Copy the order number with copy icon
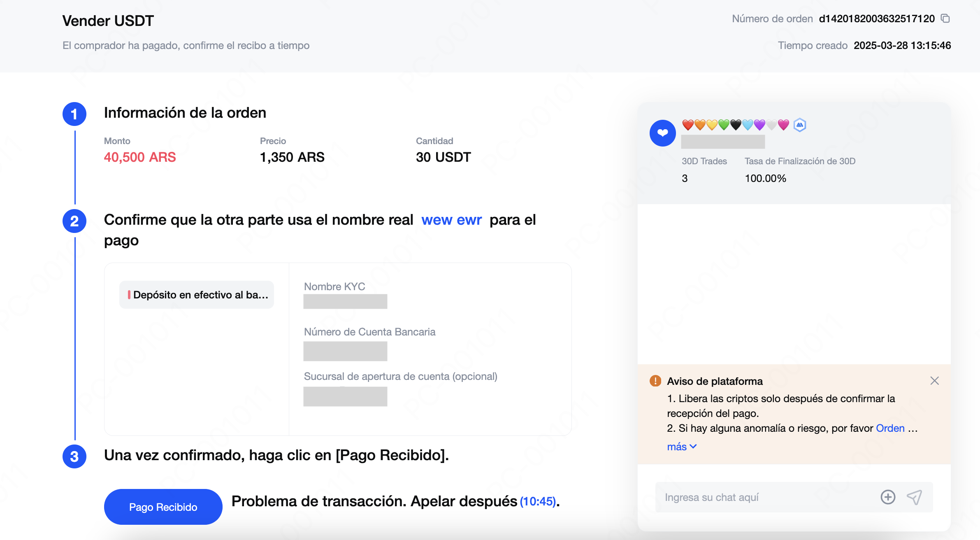Screen dimensions: 980x540 tap(945, 19)
